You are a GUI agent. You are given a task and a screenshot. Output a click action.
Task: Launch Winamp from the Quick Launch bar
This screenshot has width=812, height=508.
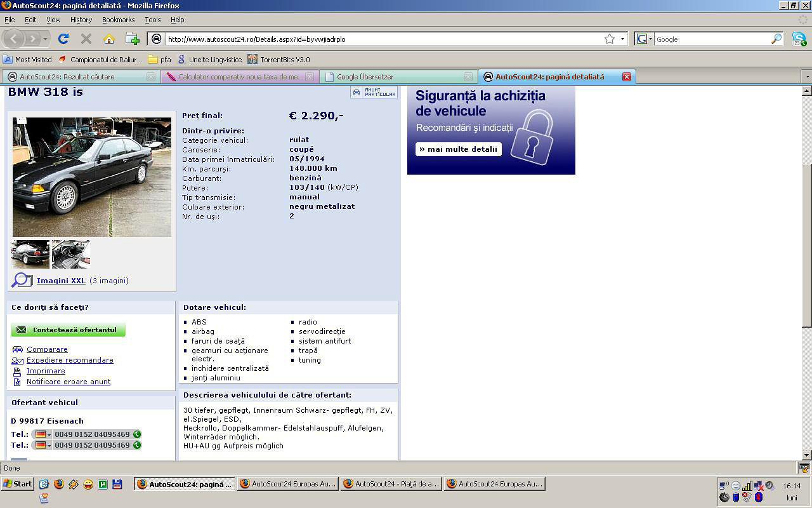74,484
